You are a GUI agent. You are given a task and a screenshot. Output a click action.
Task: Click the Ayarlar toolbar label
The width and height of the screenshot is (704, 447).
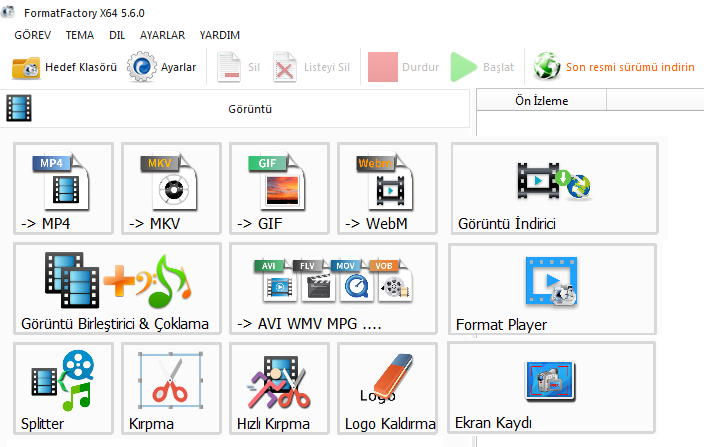179,67
